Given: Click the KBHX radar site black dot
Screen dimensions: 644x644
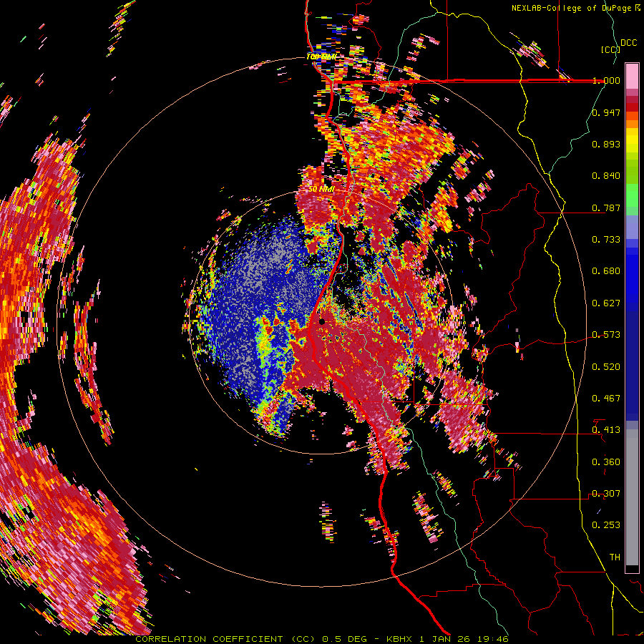Looking at the screenshot, I should (322, 321).
